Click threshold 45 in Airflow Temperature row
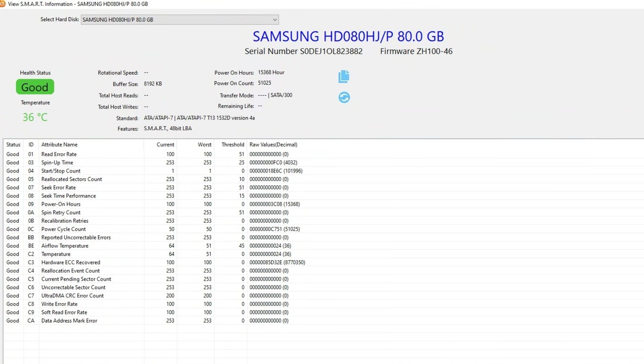 tap(242, 246)
